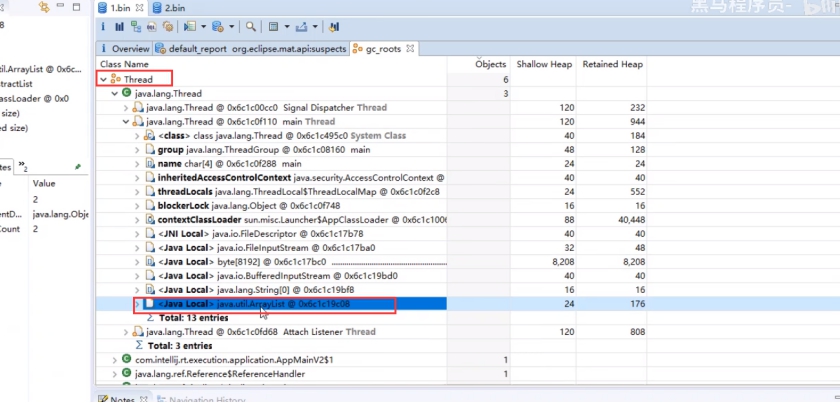This screenshot has height=403, width=840.
Task: Open dropdown beside Query Browser icon
Action: click(231, 26)
